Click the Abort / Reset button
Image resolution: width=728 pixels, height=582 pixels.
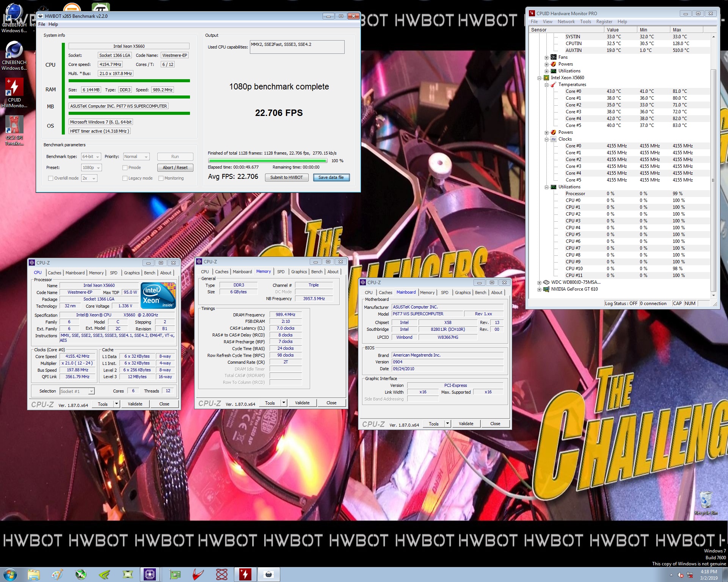pos(175,167)
